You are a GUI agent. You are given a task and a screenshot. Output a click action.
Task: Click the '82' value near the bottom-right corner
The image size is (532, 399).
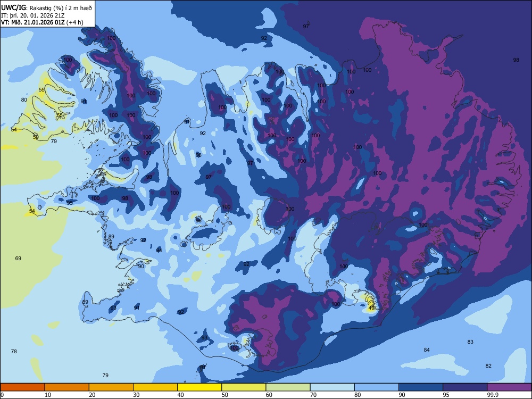tap(488, 365)
